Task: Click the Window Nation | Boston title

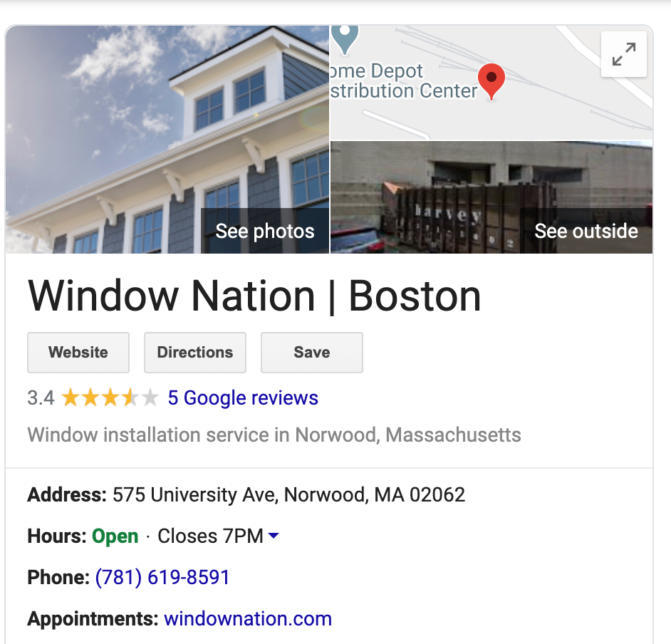Action: click(x=254, y=296)
